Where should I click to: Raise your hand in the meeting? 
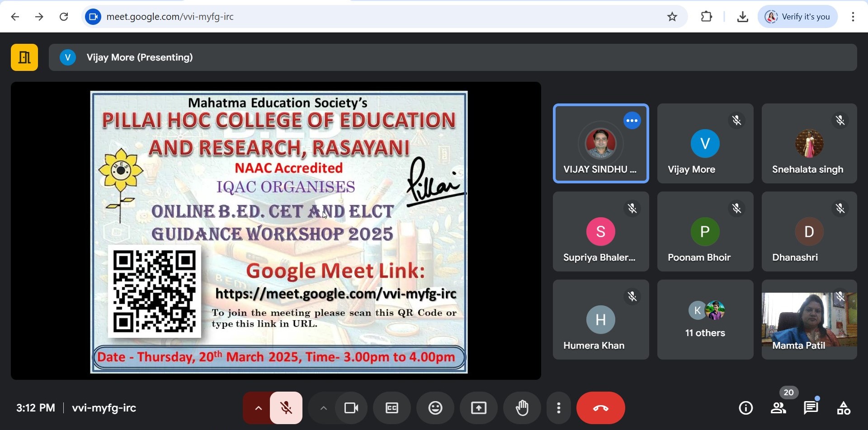click(x=523, y=408)
